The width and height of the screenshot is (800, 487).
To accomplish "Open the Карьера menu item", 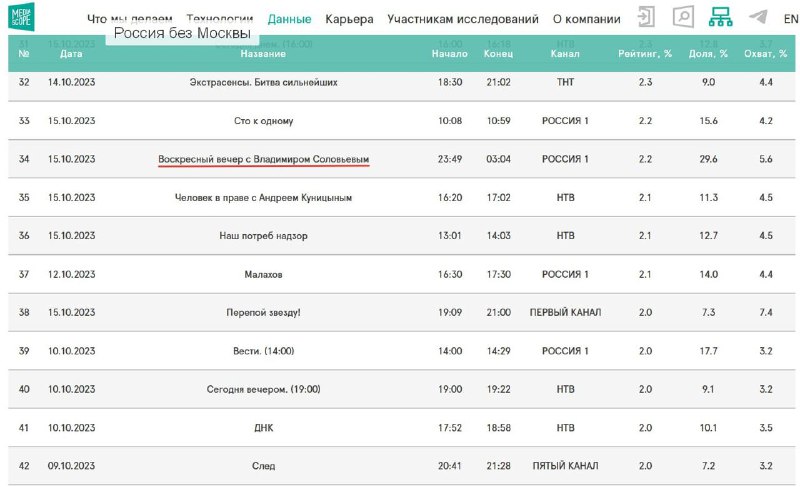I will [349, 19].
